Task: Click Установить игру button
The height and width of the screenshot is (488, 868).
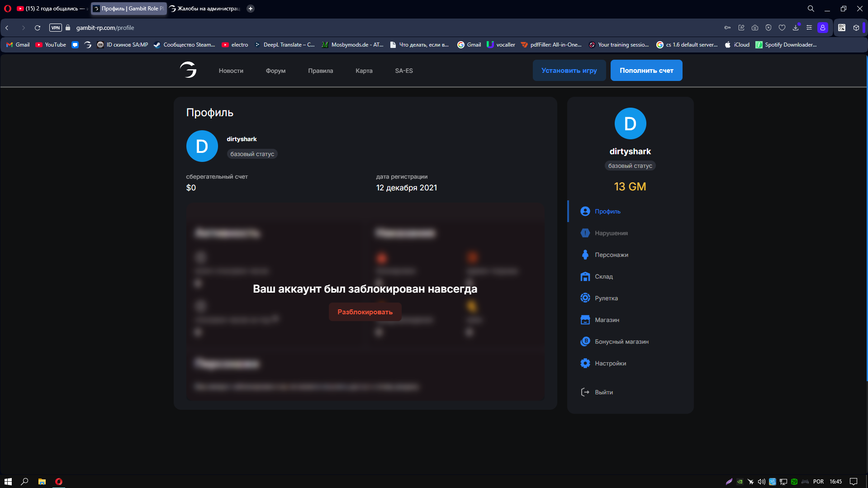Action: 569,71
